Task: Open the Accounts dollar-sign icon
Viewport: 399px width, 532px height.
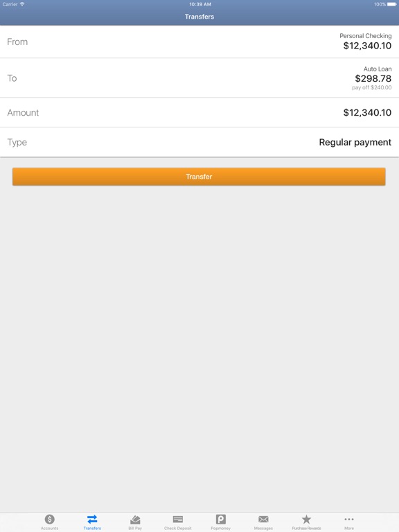Action: 50,519
